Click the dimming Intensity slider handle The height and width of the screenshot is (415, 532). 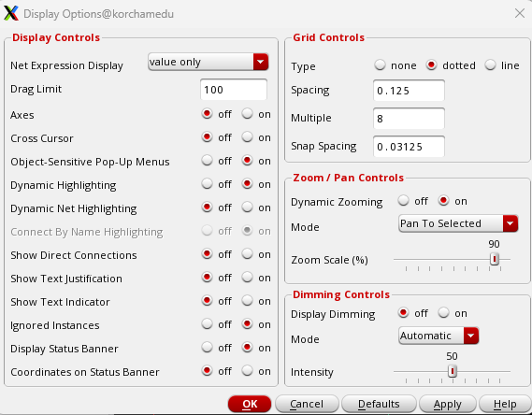click(x=453, y=371)
